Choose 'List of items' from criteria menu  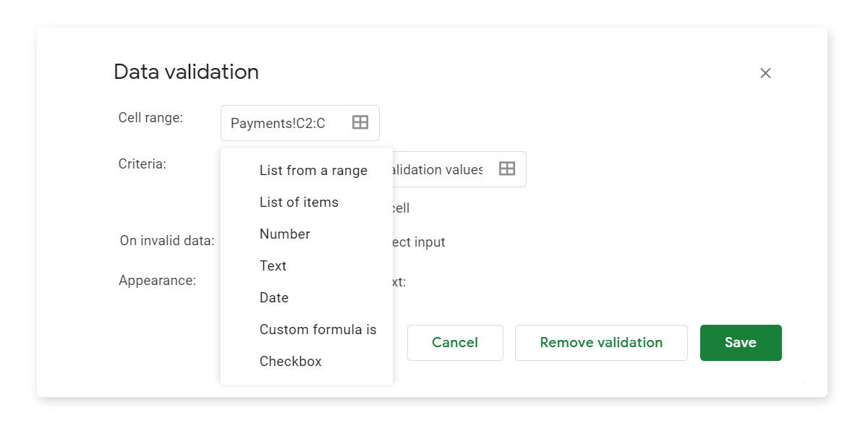(299, 202)
